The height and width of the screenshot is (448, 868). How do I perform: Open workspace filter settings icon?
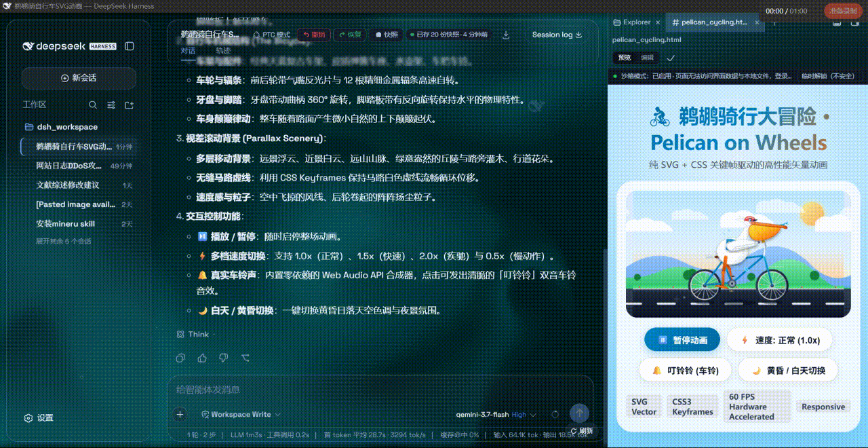pyautogui.click(x=111, y=105)
